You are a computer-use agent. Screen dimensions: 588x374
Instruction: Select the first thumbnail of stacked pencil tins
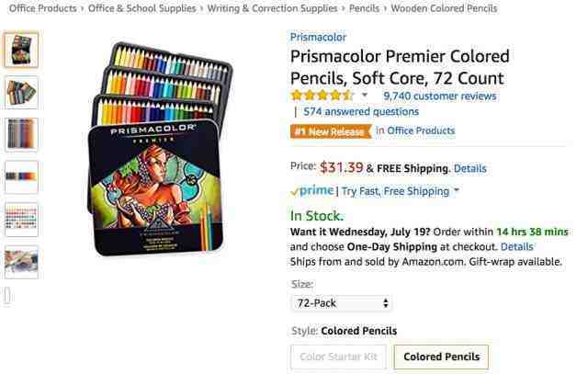point(21,51)
